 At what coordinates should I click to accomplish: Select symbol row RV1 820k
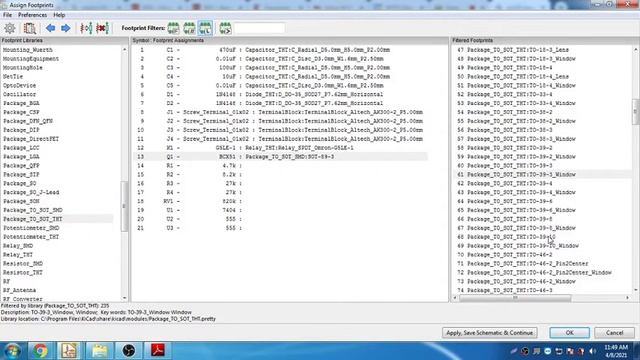[281, 201]
